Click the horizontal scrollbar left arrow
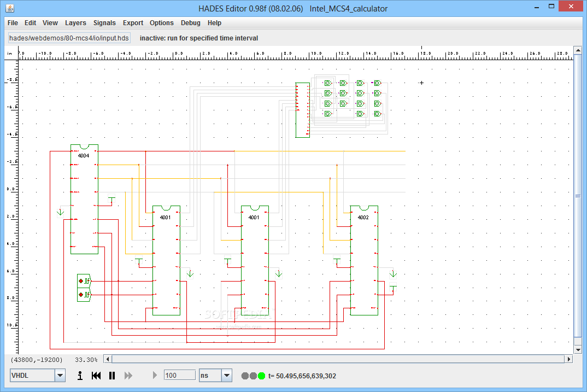The height and width of the screenshot is (392, 587). click(x=108, y=359)
